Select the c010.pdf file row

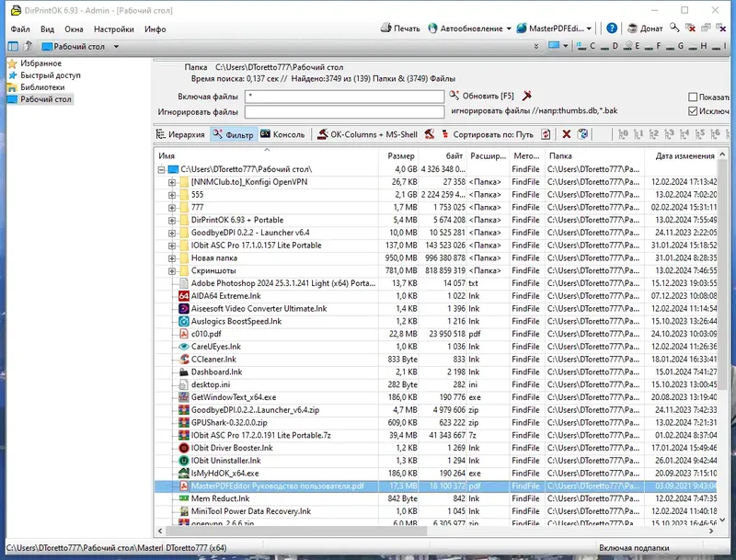436,334
